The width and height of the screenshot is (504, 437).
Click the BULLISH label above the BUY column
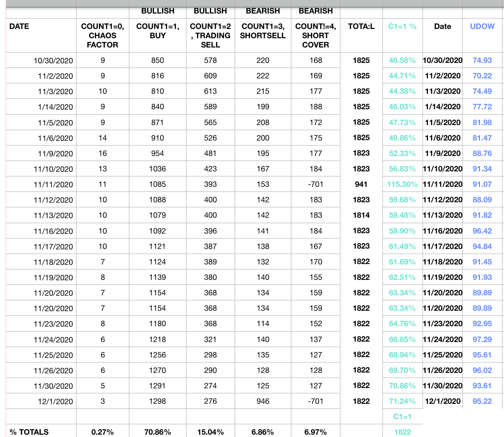click(157, 11)
